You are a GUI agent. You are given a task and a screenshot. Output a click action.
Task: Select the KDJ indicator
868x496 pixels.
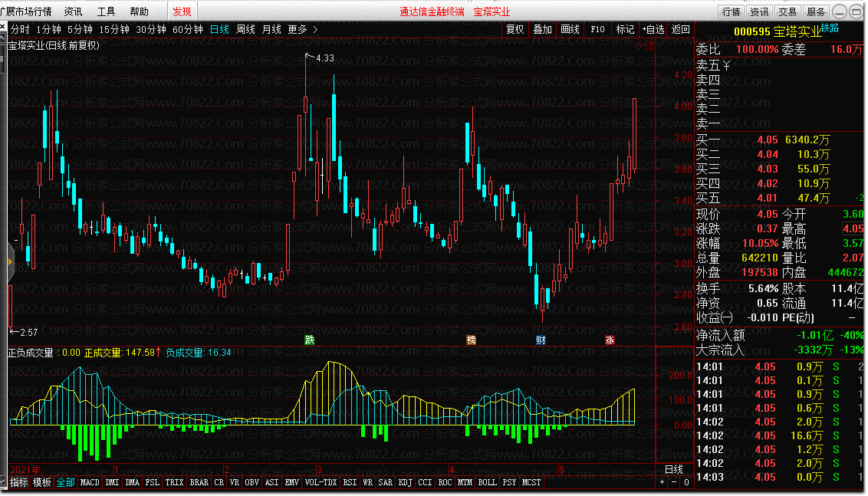[x=405, y=482]
